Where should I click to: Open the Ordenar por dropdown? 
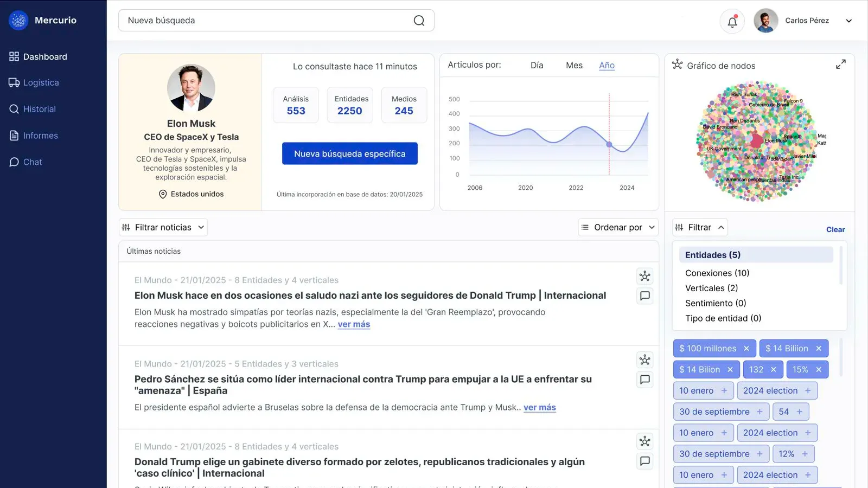618,227
